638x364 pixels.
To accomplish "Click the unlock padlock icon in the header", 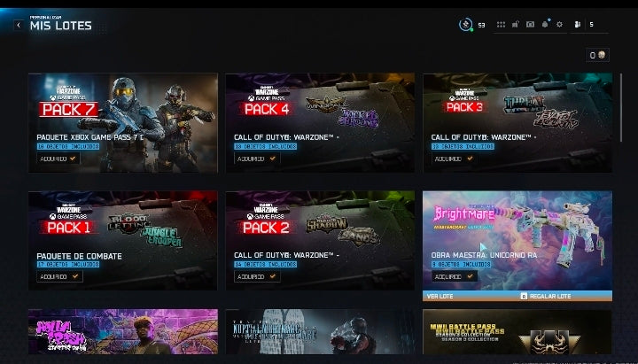I will coord(515,25).
